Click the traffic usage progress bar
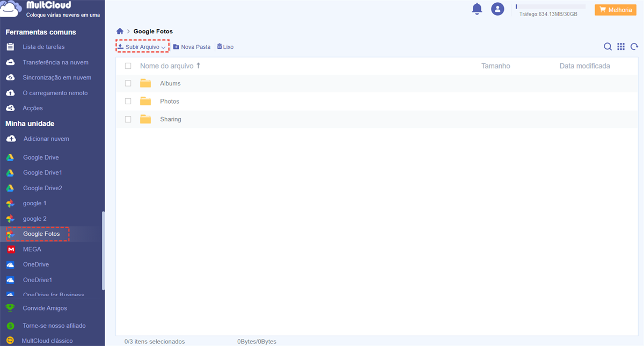The image size is (644, 346). (x=551, y=6)
